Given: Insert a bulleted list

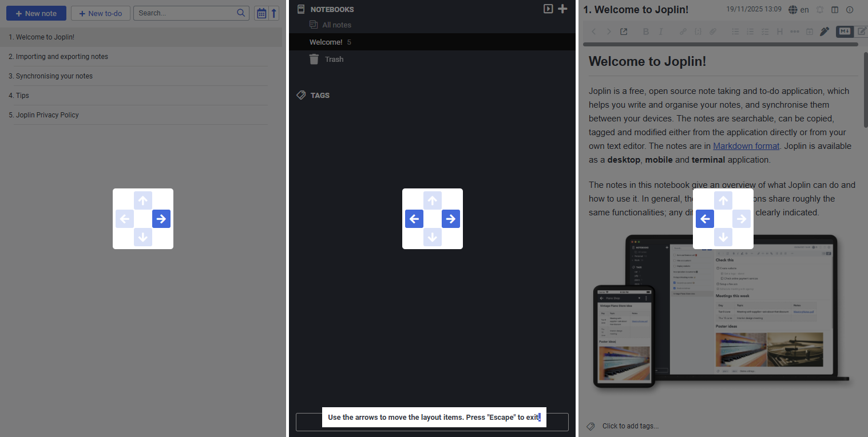Looking at the screenshot, I should [x=735, y=32].
